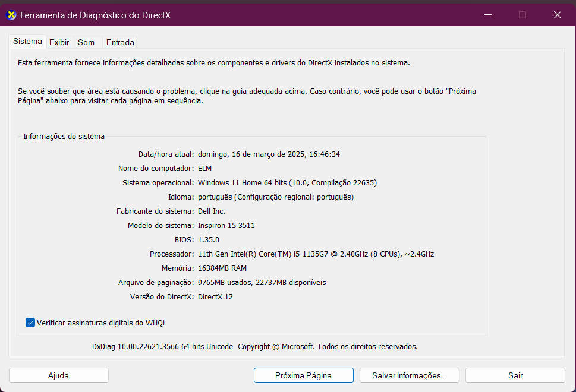Screen dimensions: 576x392
Task: Click the Ajuda button
Action: [x=59, y=375]
